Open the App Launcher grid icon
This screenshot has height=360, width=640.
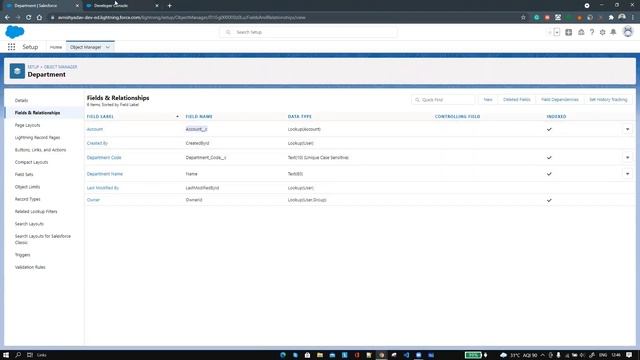(x=11, y=47)
